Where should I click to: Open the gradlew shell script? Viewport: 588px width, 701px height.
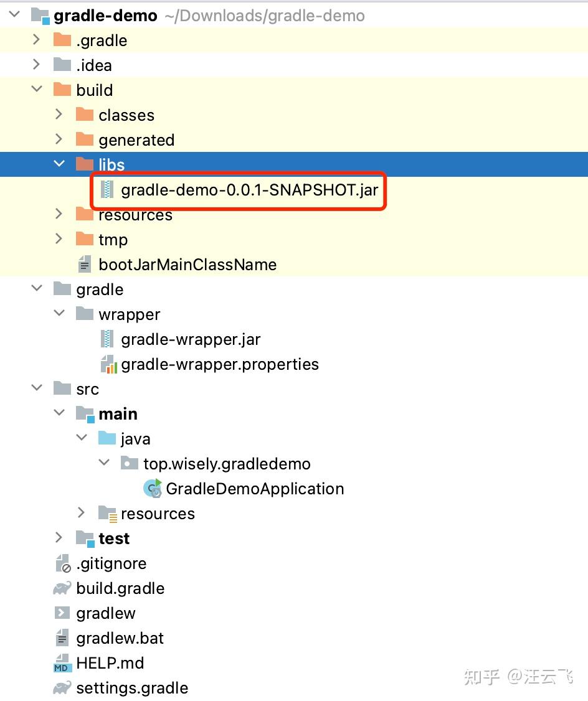(x=106, y=613)
